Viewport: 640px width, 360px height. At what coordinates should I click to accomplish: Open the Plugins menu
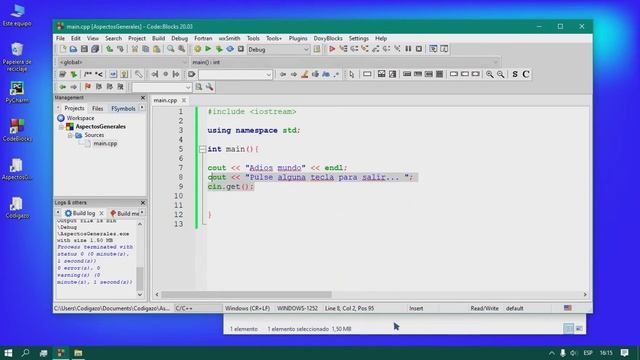[x=298, y=38]
